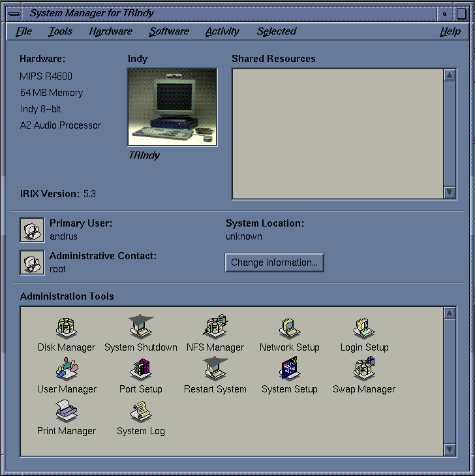The image size is (475, 476).
Task: Open the Network Setup tool
Action: (x=289, y=328)
